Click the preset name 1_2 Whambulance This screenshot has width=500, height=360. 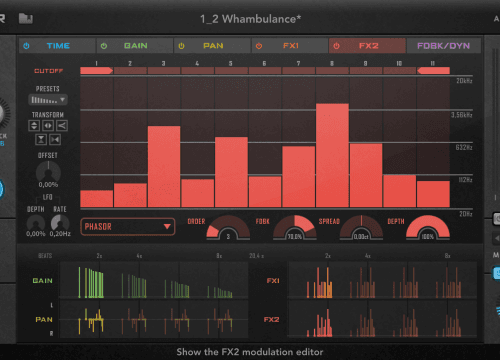[x=250, y=19]
